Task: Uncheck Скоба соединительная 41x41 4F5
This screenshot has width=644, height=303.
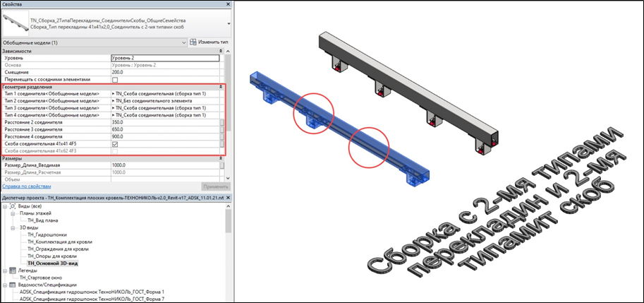Action: coord(116,144)
